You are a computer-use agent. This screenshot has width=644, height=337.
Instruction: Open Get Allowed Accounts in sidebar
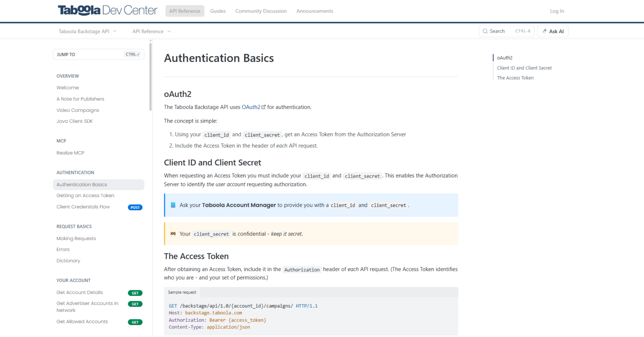click(x=82, y=322)
